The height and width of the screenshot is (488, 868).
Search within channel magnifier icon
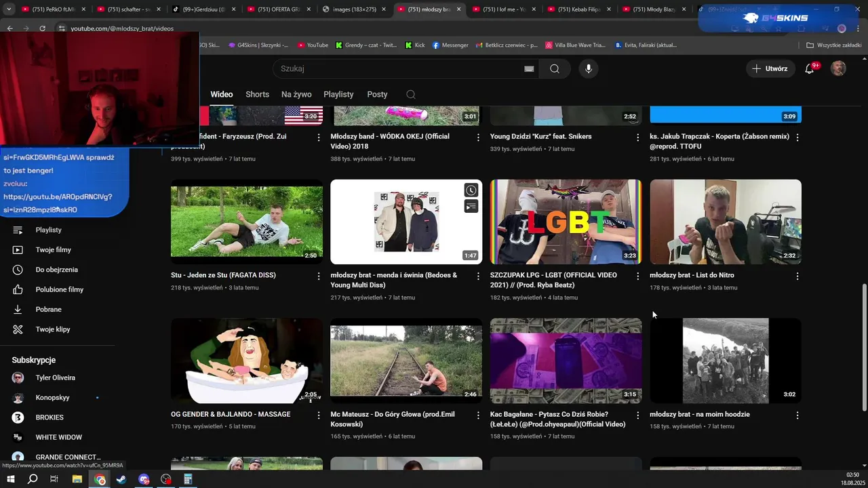(410, 94)
